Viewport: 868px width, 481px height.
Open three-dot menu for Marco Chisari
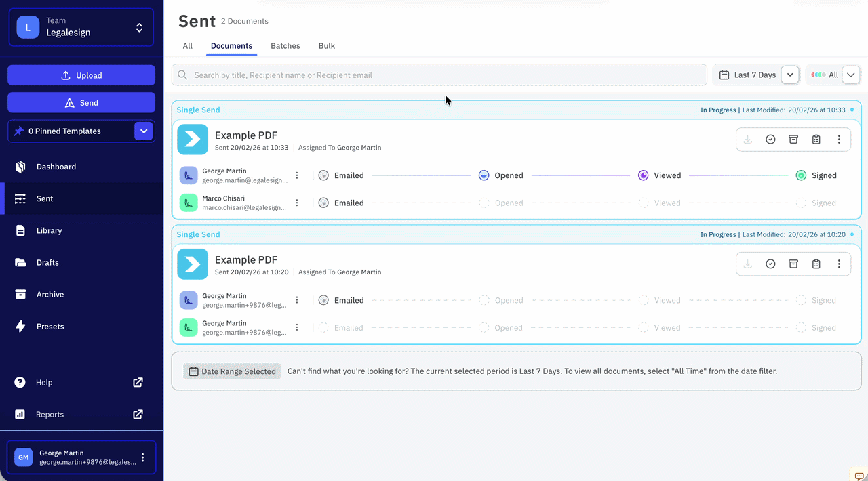tap(297, 203)
